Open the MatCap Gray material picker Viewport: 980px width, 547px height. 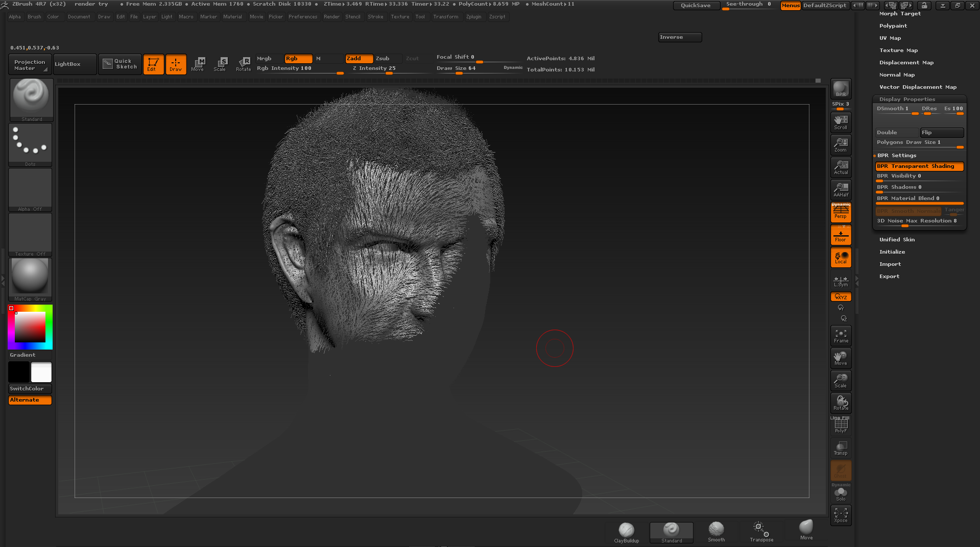pos(30,280)
